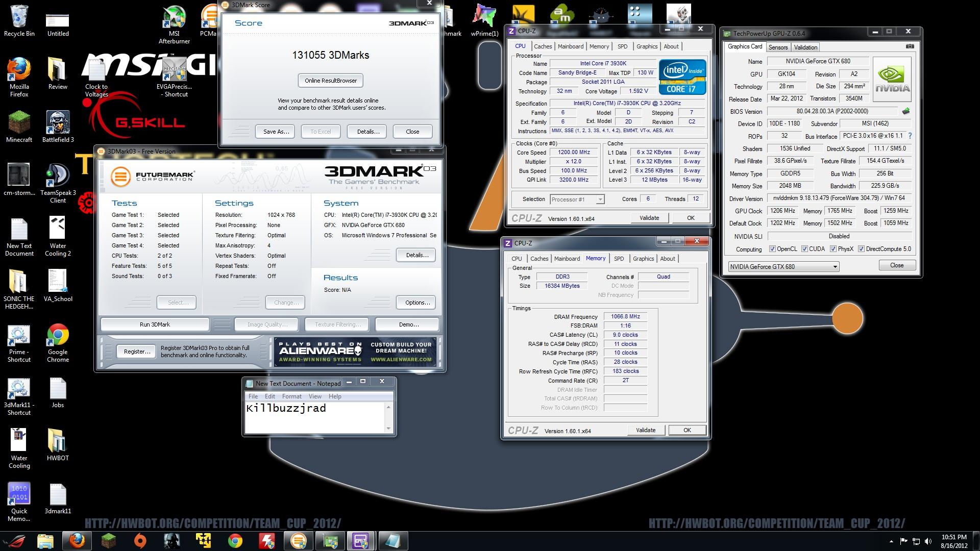This screenshot has width=980, height=551.
Task: Open the Format menu in Notepad
Action: pyautogui.click(x=291, y=396)
